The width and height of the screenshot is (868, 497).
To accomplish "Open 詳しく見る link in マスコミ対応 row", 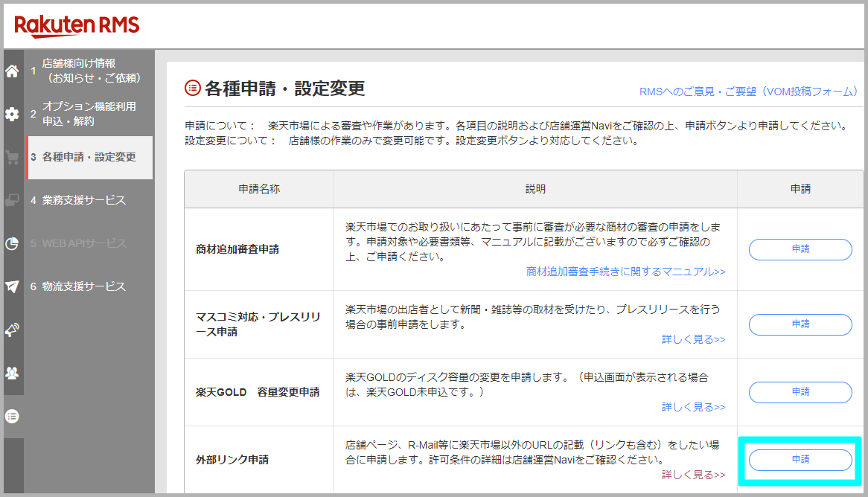I will tap(693, 339).
